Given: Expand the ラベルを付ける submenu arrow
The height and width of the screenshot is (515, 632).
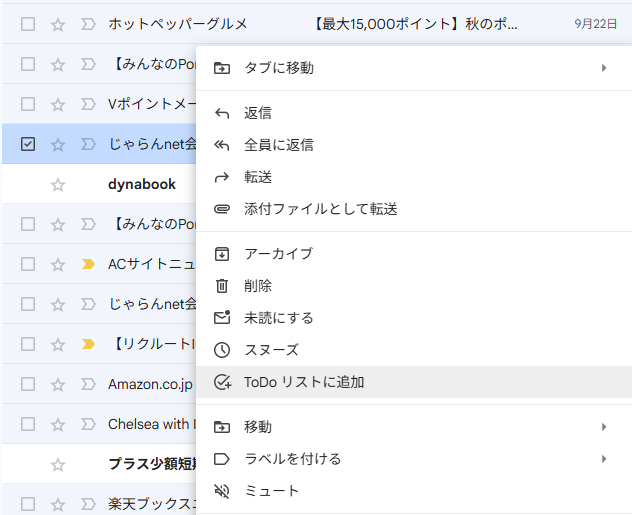Looking at the screenshot, I should 603,459.
